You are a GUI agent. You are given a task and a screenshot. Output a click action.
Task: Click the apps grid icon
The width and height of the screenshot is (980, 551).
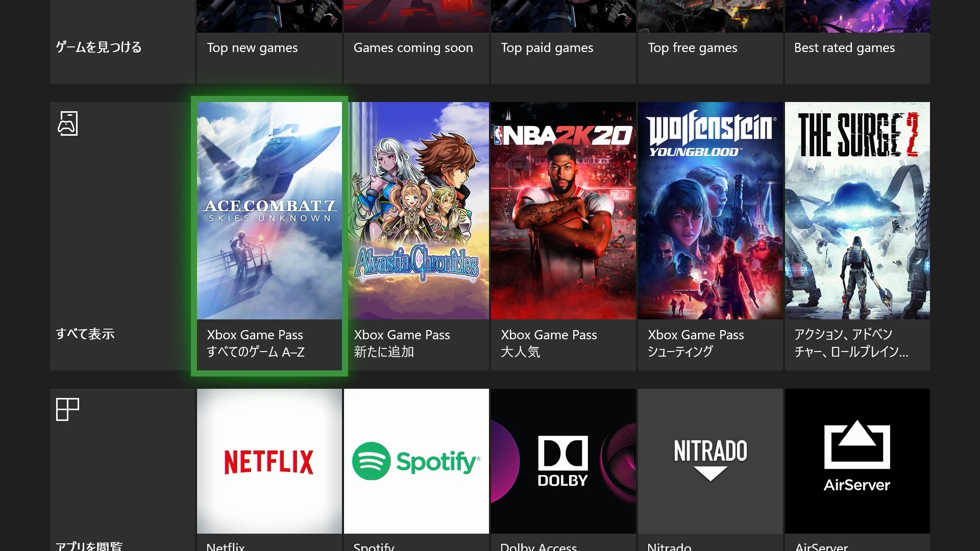(x=67, y=409)
